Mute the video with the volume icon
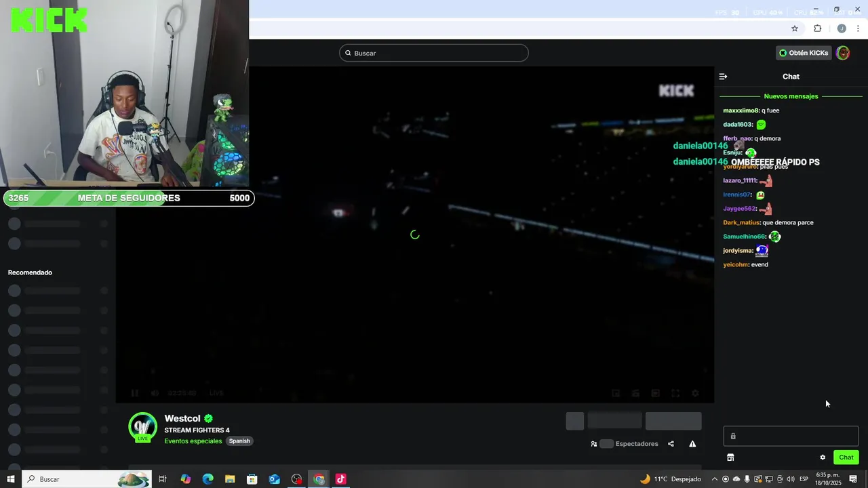The width and height of the screenshot is (868, 488). (x=155, y=393)
